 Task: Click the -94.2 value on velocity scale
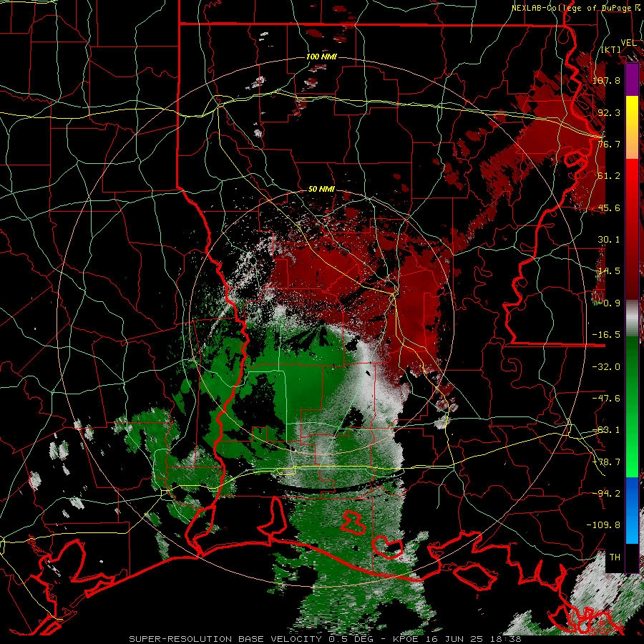coord(606,493)
